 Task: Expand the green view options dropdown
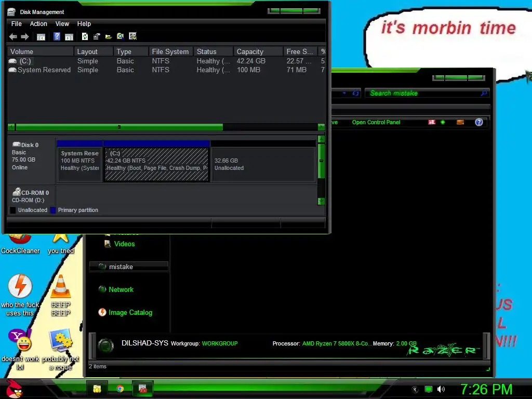(443, 122)
